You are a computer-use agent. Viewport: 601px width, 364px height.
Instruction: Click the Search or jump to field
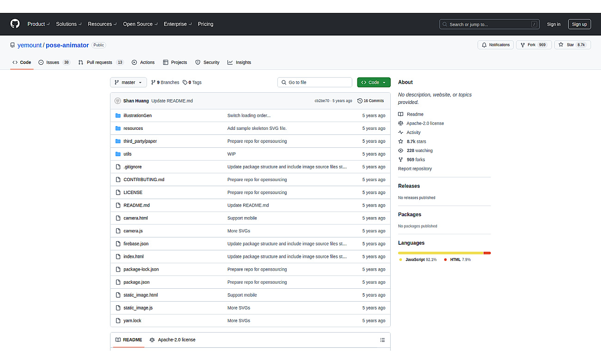(x=489, y=24)
